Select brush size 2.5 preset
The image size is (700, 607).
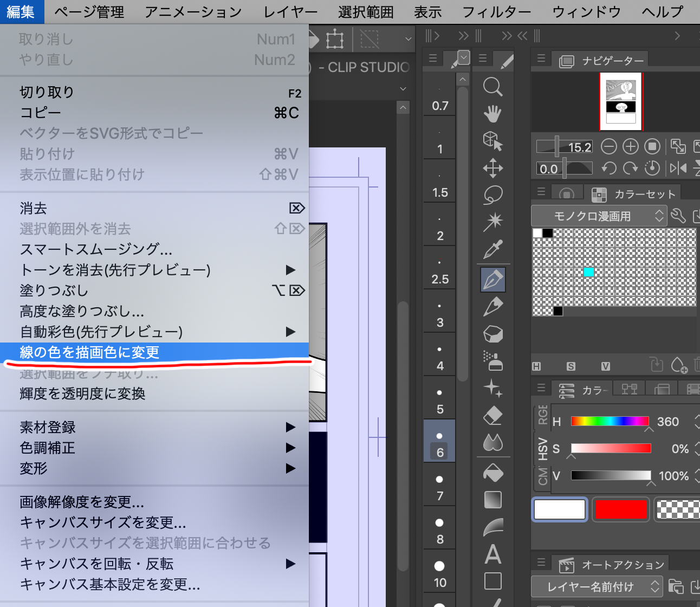click(439, 268)
